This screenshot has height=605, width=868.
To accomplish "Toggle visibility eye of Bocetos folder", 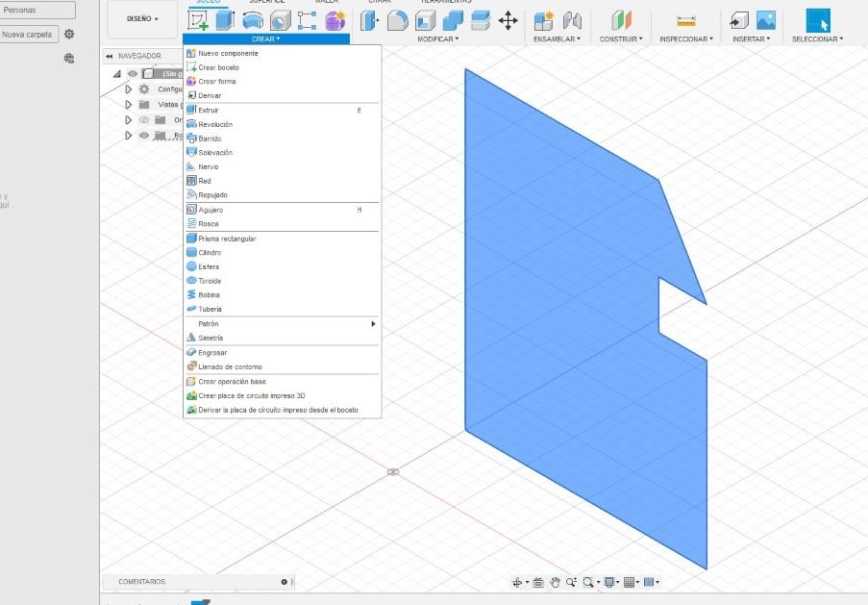I will coord(144,136).
